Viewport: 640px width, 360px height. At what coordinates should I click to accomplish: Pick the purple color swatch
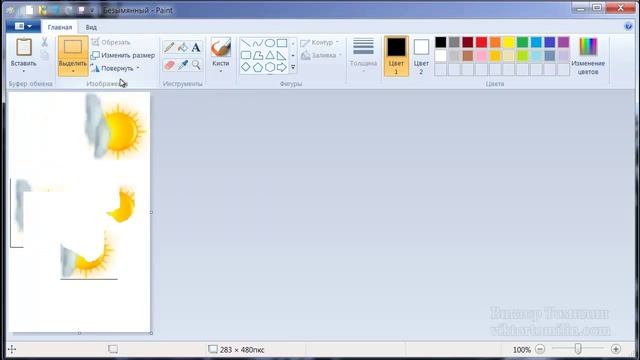tap(563, 42)
